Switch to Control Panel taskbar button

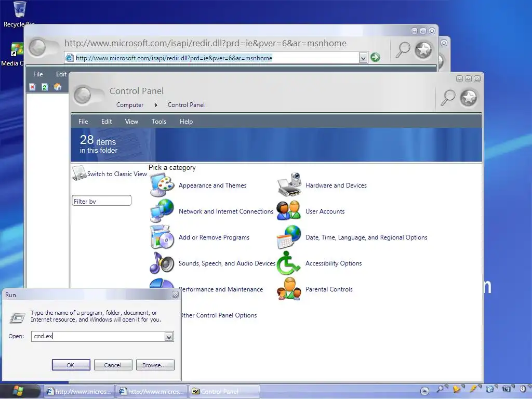point(224,392)
